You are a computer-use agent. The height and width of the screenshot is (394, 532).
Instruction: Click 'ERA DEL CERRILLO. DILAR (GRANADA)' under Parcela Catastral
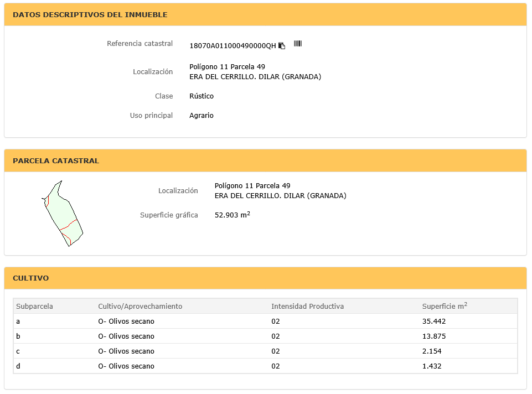click(x=281, y=196)
